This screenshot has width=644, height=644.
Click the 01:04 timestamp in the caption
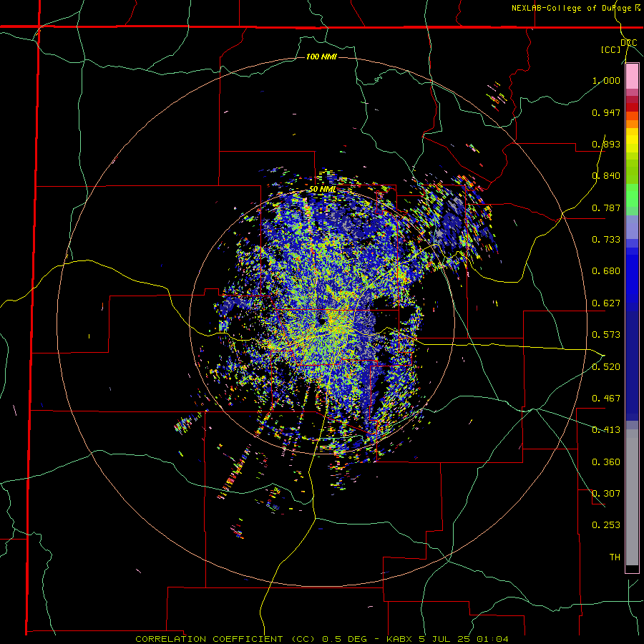pos(492,639)
